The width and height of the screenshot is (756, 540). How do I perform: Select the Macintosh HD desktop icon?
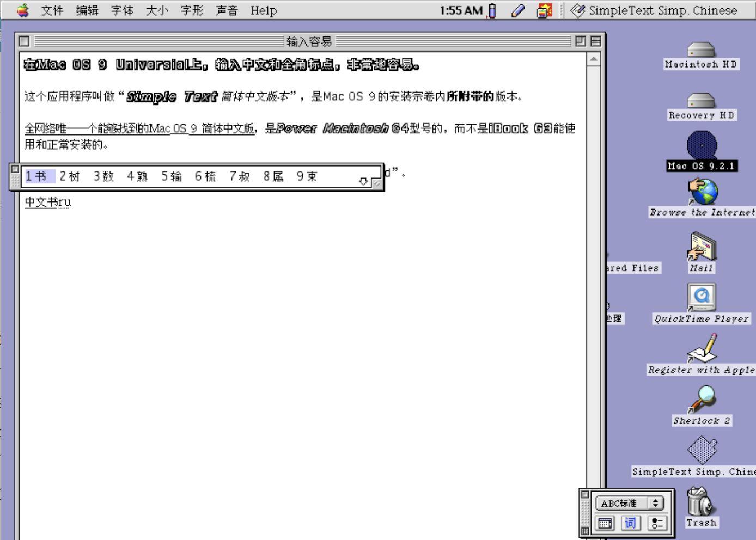(x=701, y=57)
